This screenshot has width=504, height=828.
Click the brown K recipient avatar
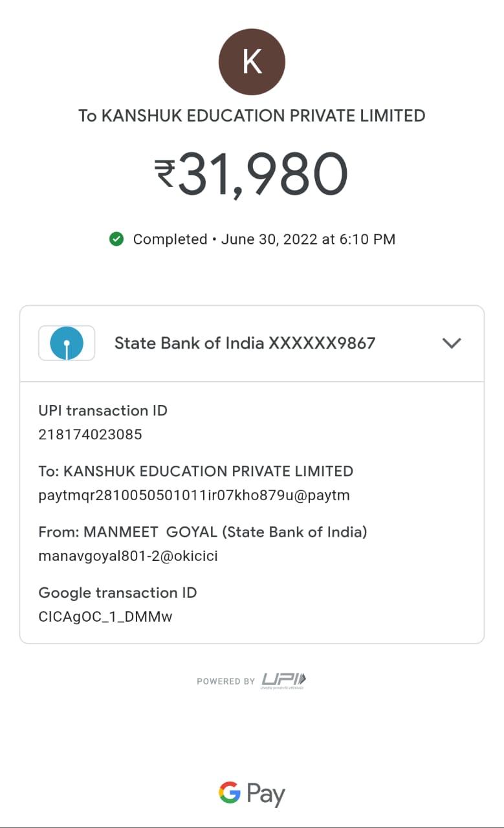tap(252, 62)
